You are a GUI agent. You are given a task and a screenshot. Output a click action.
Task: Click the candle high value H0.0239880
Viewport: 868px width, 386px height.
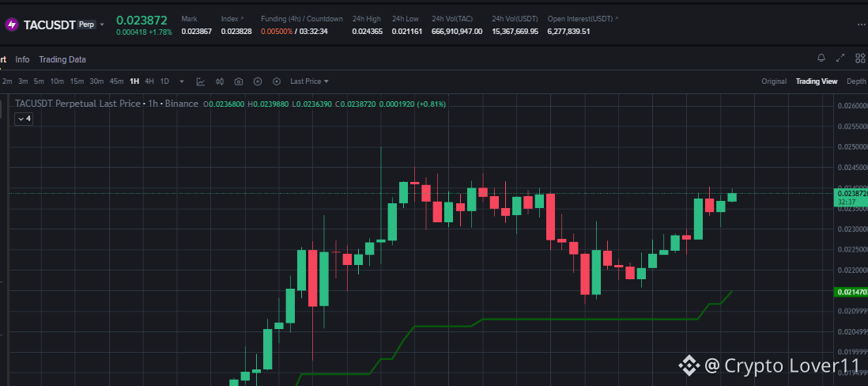(x=268, y=104)
